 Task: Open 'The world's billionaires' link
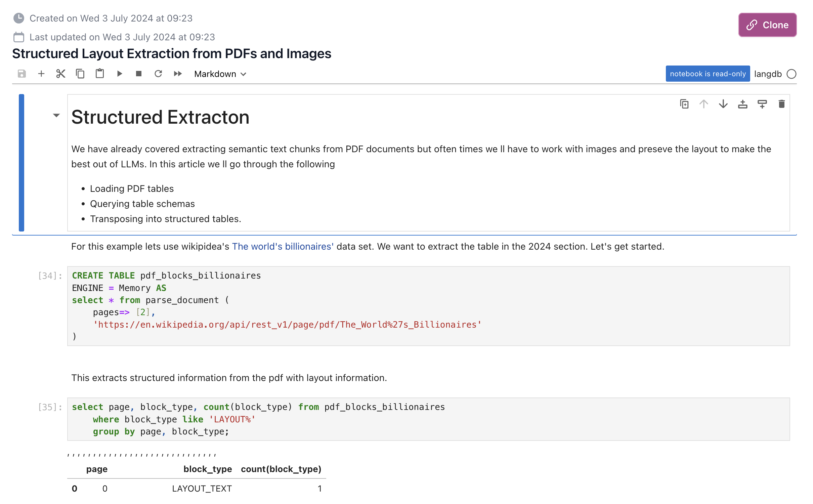pyautogui.click(x=283, y=246)
